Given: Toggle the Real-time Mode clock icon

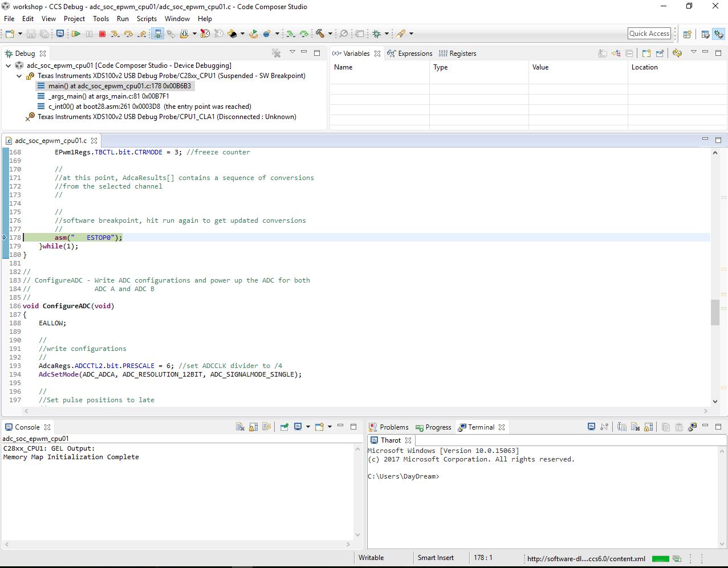Looking at the screenshot, I should 205,34.
